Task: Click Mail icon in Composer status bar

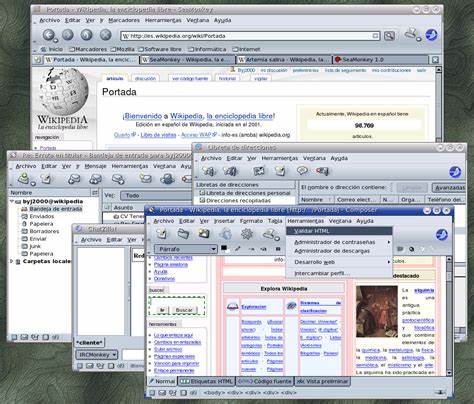Action: 162,393
